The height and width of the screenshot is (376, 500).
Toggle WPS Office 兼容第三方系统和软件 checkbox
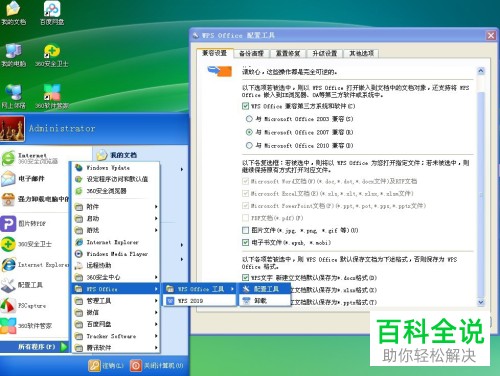tap(245, 106)
